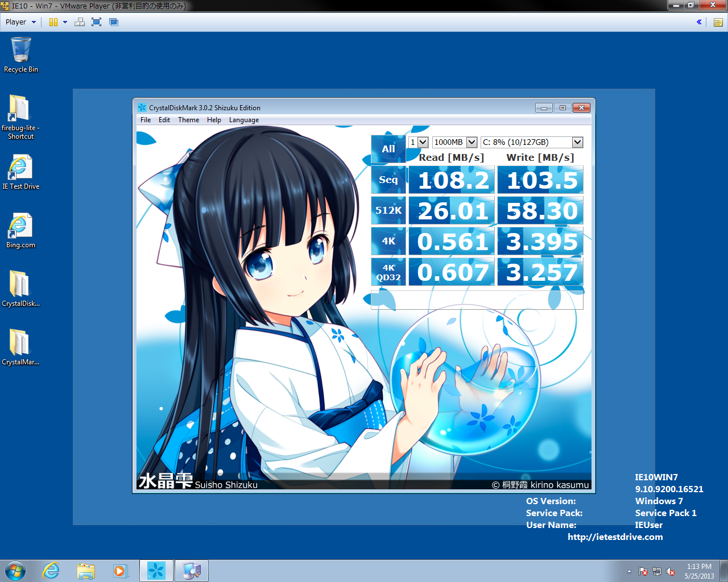Screen dimensions: 728x582
Task: Open the VMware Player menu
Action: click(20, 22)
